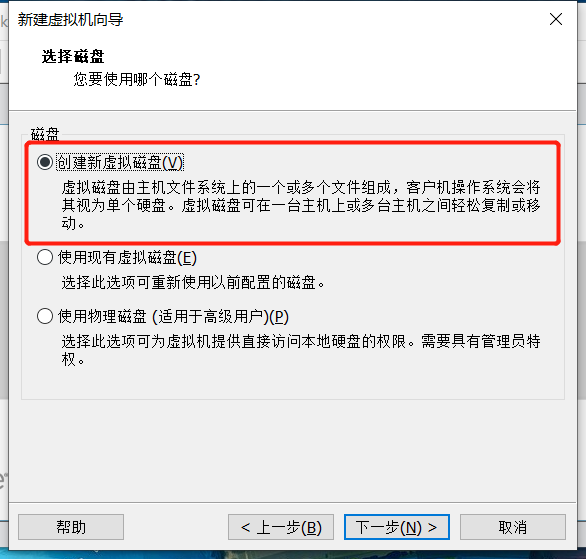Open help with the 帮助 button
586x559 pixels.
pyautogui.click(x=71, y=527)
